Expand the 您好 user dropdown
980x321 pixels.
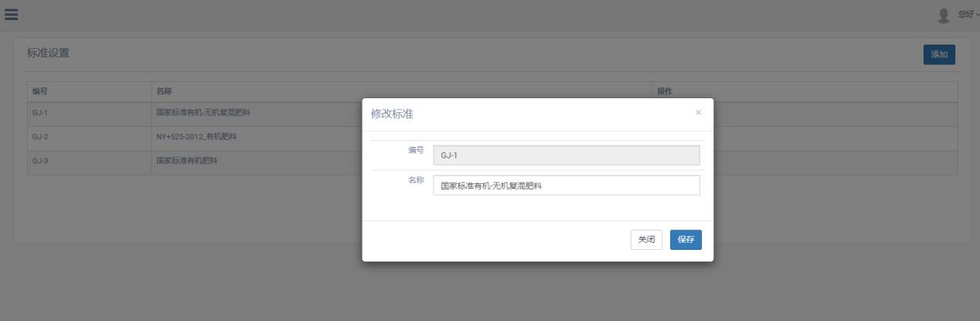coord(967,15)
